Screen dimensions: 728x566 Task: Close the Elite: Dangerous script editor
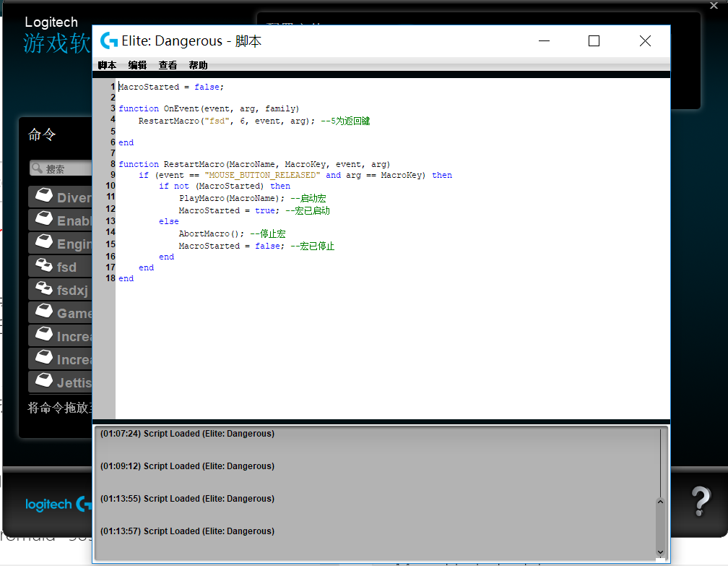(x=645, y=41)
